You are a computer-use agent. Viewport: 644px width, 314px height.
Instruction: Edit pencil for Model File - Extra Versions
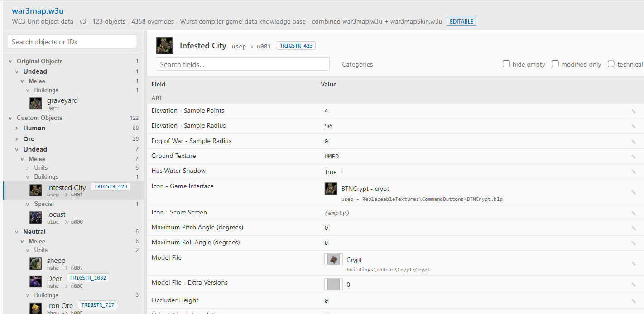[634, 285]
